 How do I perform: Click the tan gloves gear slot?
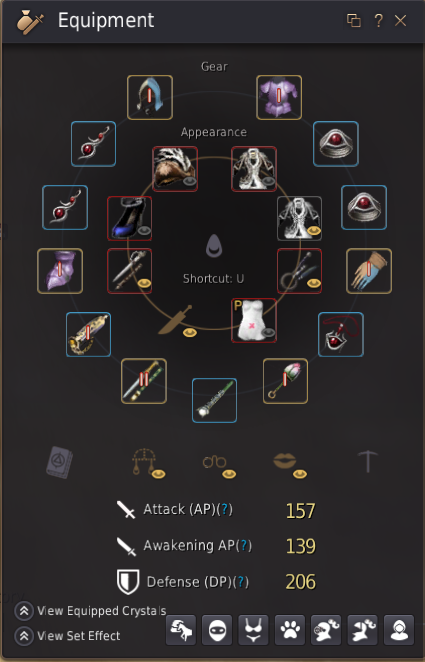pos(369,271)
